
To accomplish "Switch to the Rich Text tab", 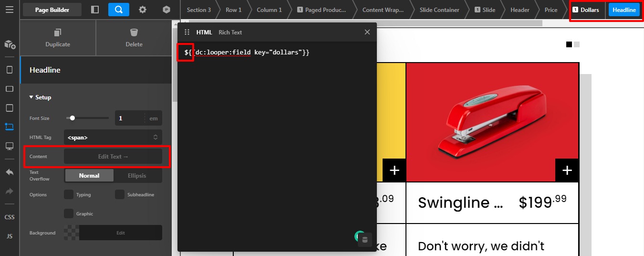I will [230, 32].
